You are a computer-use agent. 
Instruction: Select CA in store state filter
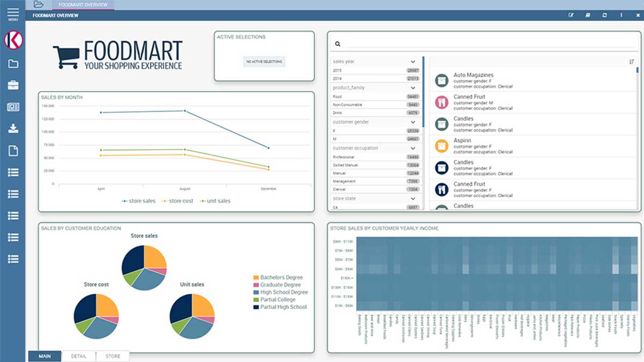click(x=376, y=207)
